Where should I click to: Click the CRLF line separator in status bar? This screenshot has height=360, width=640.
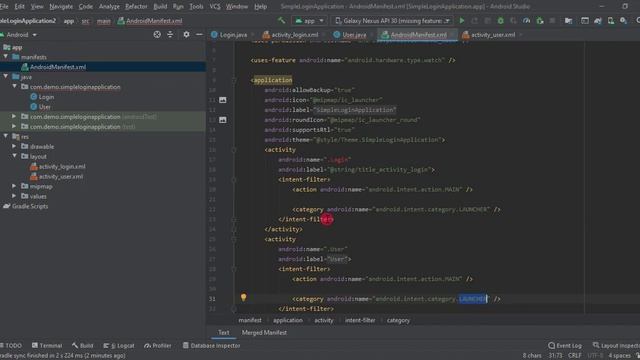click(x=574, y=356)
